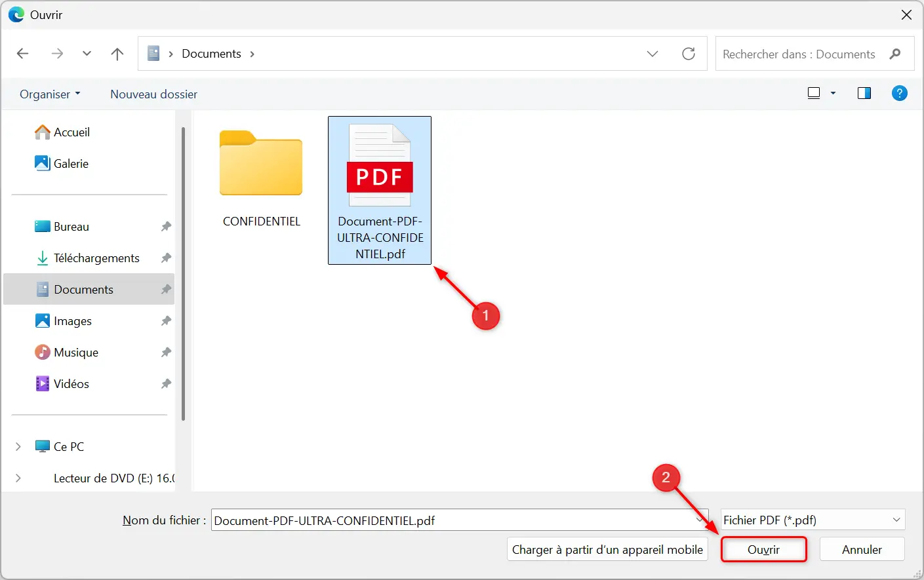The width and height of the screenshot is (924, 580).
Task: Click the navigation pane scrollbar
Action: [x=183, y=274]
